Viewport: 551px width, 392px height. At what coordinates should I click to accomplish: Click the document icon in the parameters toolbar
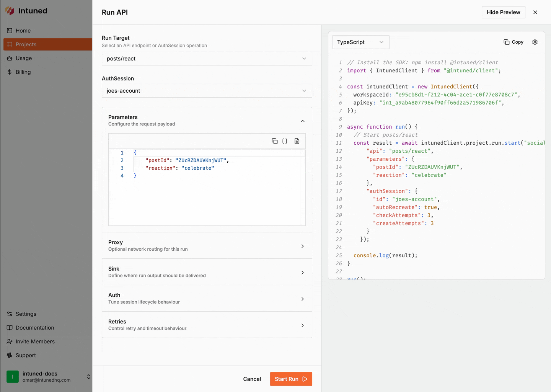[x=297, y=141]
